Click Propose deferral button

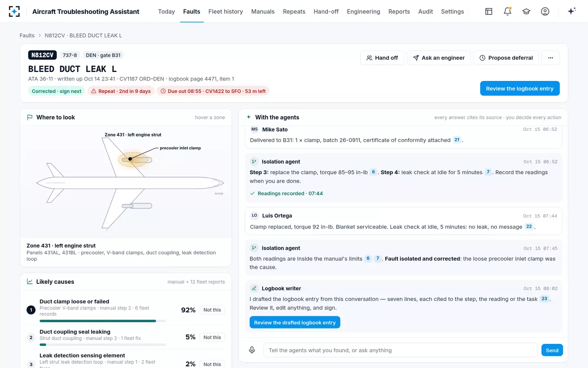click(506, 58)
